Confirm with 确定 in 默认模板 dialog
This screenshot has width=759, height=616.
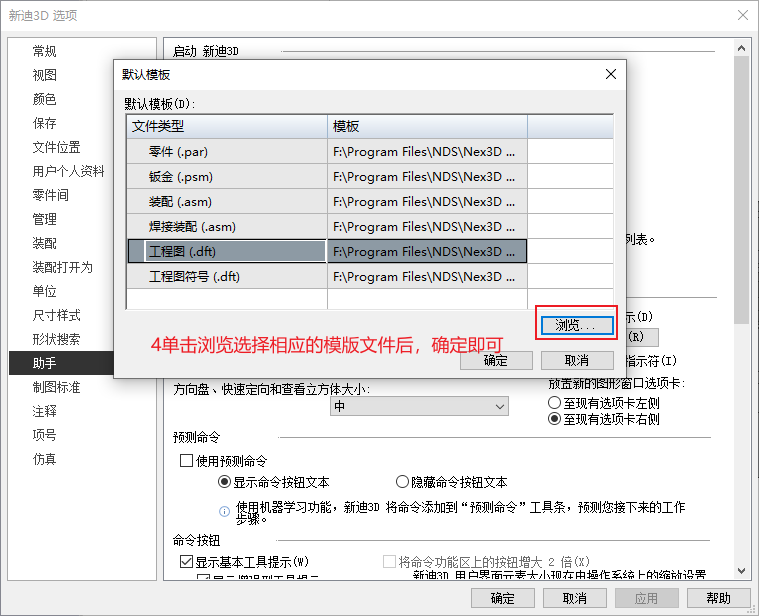tap(496, 361)
